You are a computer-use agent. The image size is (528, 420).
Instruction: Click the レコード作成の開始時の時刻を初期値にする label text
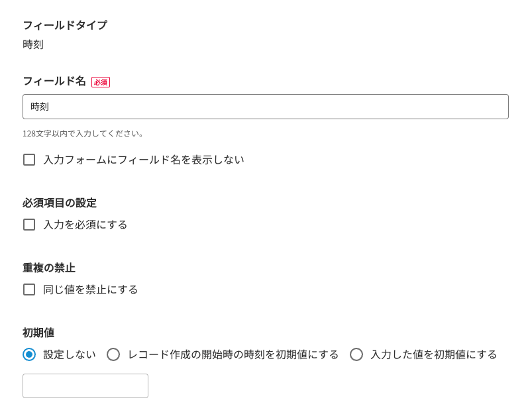click(x=233, y=354)
